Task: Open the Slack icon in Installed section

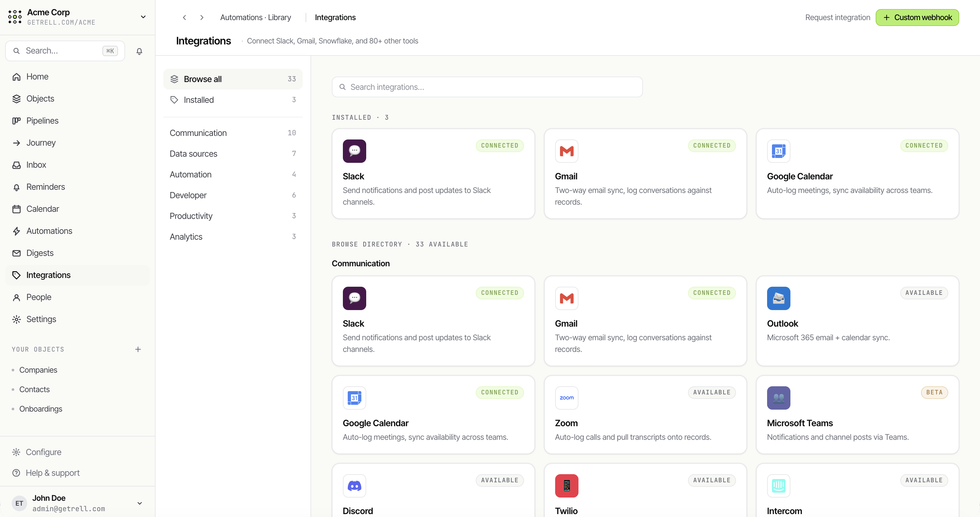Action: [354, 151]
